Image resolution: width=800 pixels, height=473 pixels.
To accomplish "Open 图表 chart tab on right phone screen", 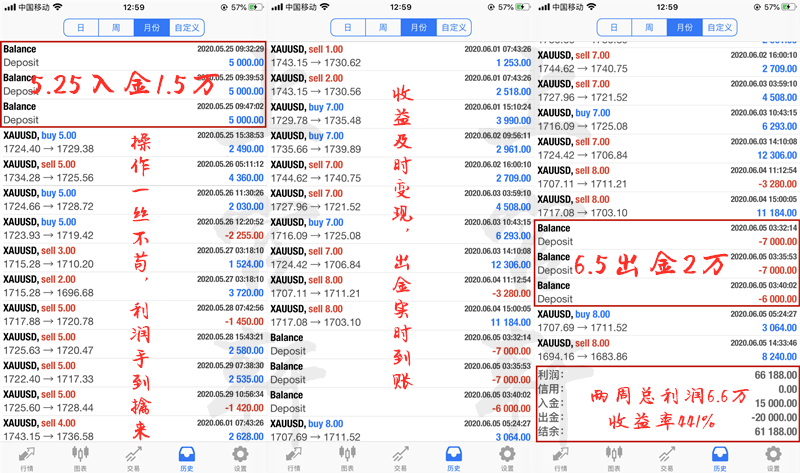I will 614,459.
